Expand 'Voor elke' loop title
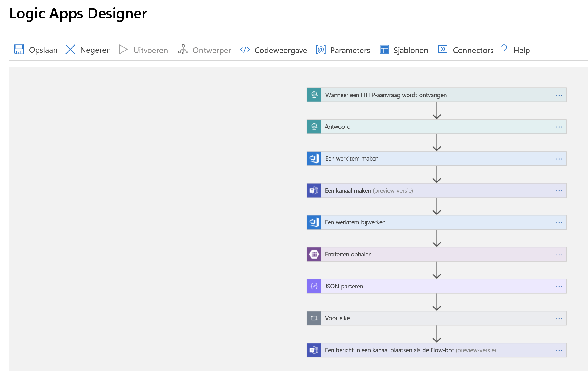This screenshot has width=588, height=371. click(337, 318)
